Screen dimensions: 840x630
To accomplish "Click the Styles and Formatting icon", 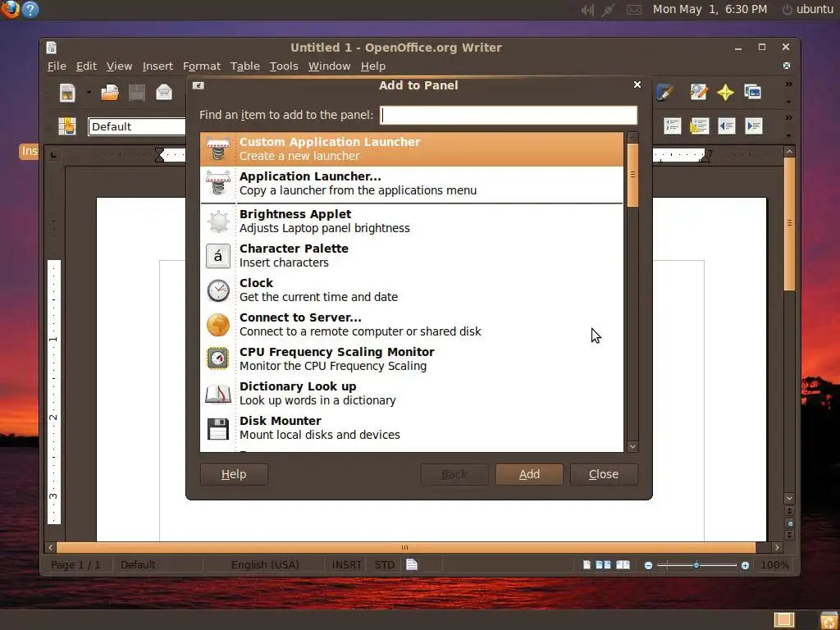I will (67, 126).
